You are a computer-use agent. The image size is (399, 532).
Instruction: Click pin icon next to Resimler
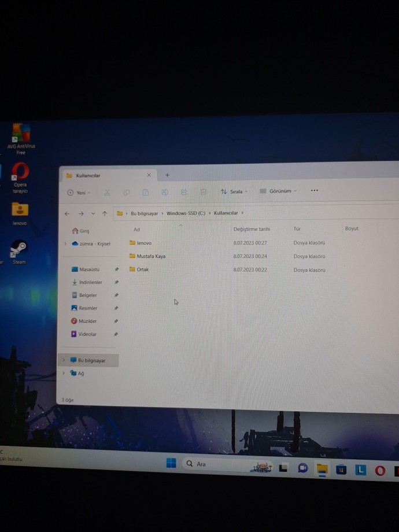click(116, 308)
